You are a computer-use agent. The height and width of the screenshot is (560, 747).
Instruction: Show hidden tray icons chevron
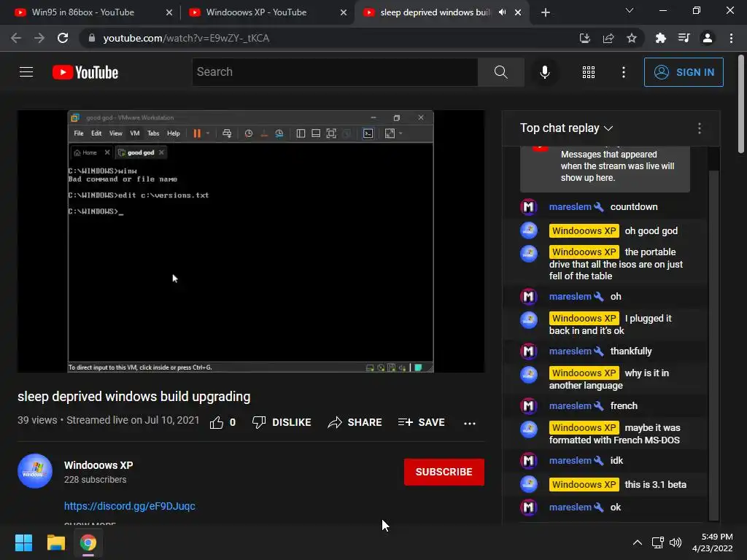[638, 542]
